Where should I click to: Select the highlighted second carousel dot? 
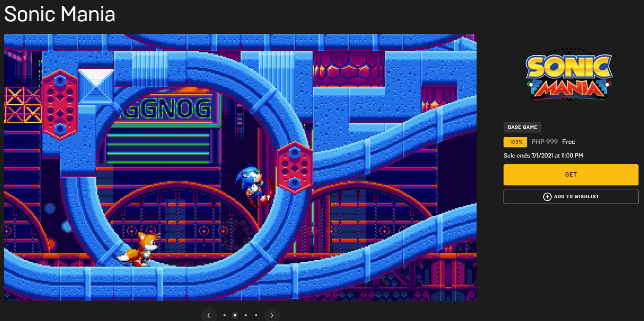coord(235,315)
